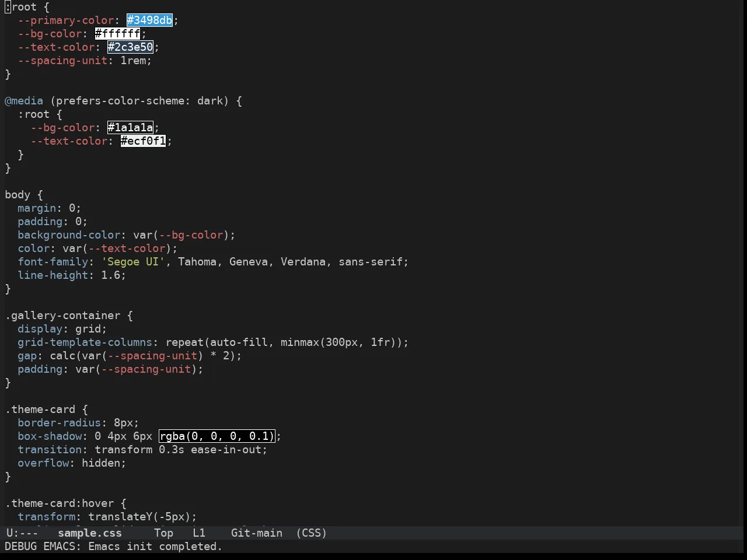Click the rgba(0, 0, 0, 0.1) shadow color
The height and width of the screenshot is (560, 747).
pos(217,436)
